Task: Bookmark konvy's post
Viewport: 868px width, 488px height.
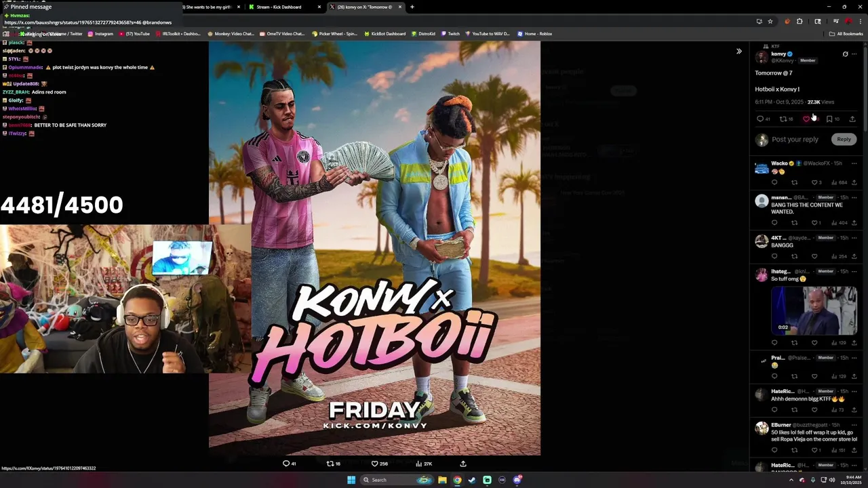Action: tap(829, 119)
